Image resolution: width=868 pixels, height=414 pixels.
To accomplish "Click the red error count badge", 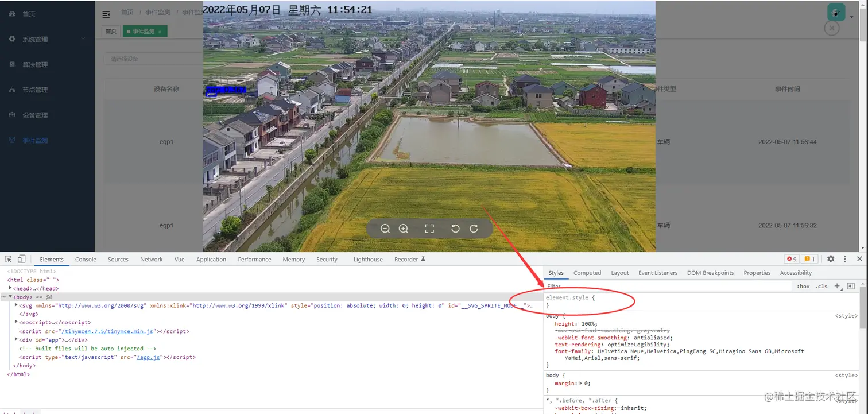I will 792,259.
